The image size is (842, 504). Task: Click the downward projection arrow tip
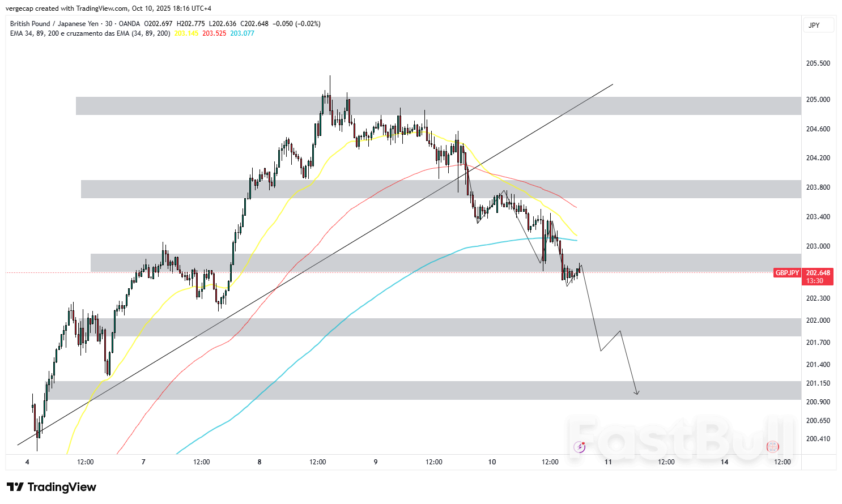point(637,394)
